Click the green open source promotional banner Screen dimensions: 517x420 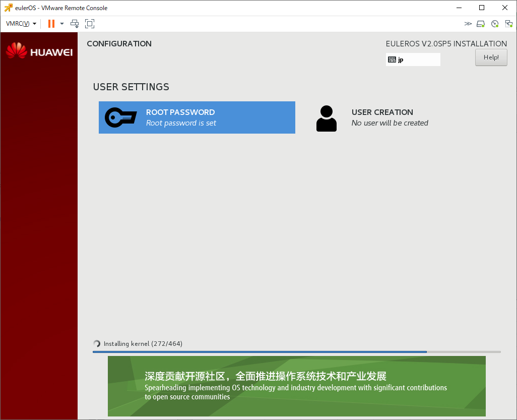coord(296,386)
